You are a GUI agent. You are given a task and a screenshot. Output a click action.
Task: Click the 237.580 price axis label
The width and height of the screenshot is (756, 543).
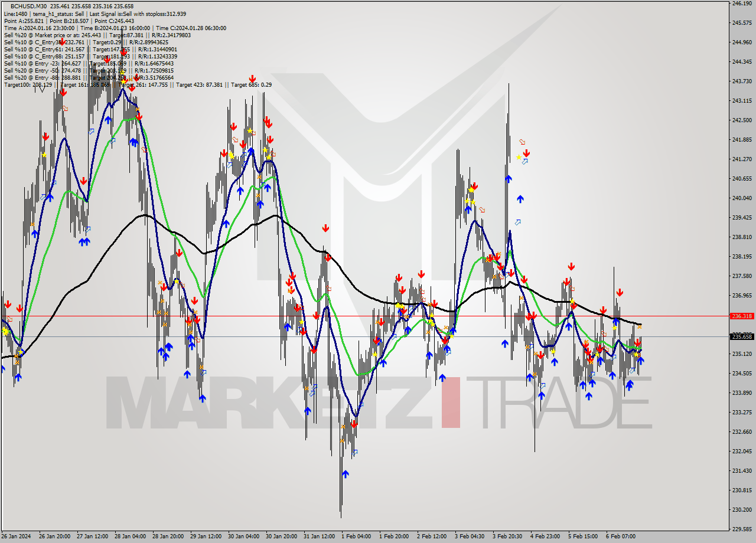(742, 276)
